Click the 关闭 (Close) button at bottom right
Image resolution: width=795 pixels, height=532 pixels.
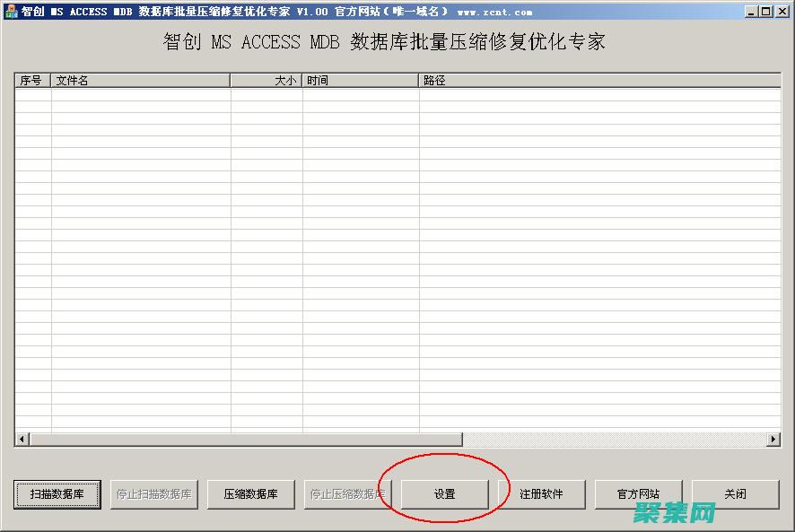tap(736, 493)
